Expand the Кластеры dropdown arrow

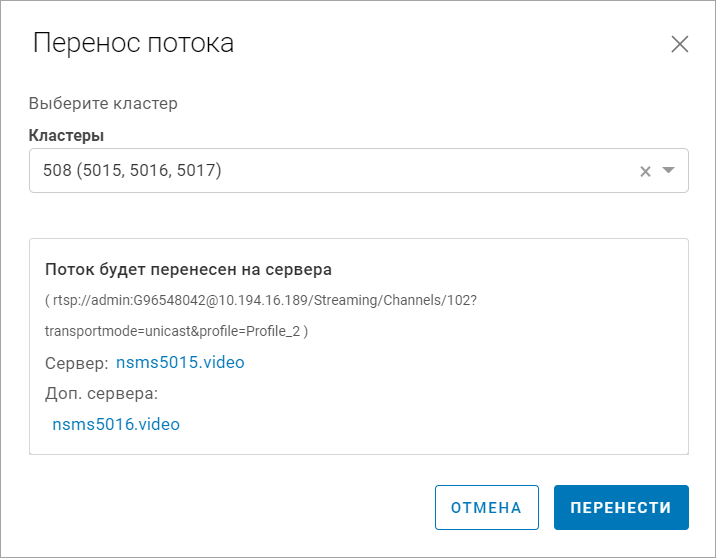pos(669,171)
